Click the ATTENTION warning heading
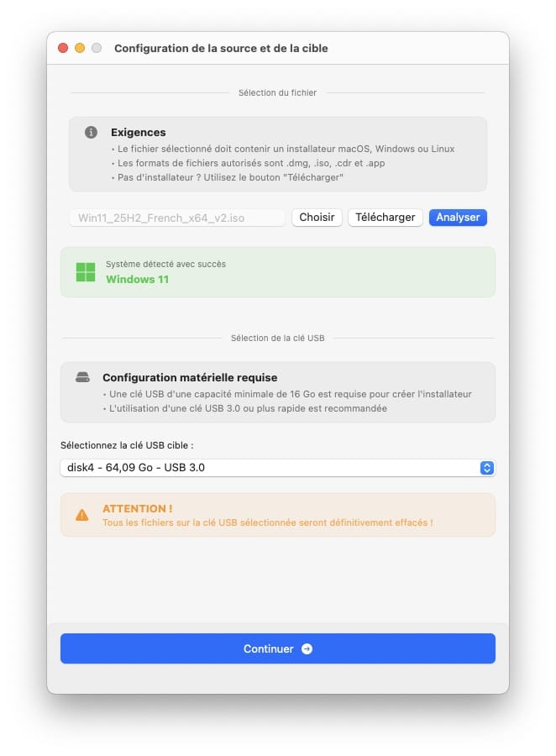The width and height of the screenshot is (556, 756). pos(137,509)
